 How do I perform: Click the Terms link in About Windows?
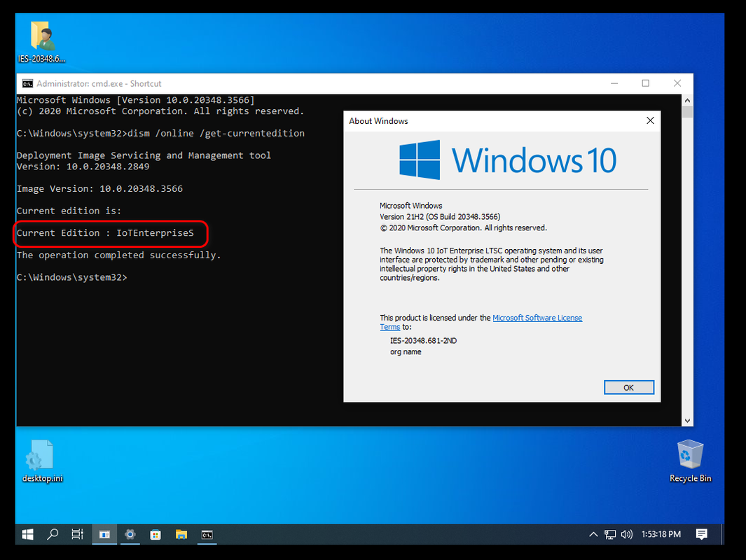(389, 327)
